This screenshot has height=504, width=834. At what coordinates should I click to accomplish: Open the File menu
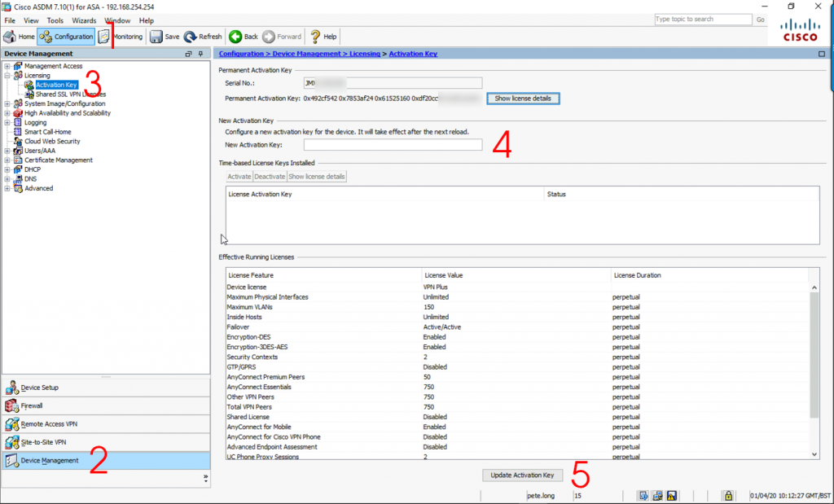tap(10, 20)
